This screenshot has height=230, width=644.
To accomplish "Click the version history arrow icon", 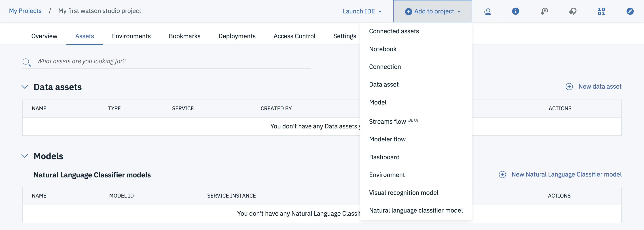I will tap(544, 11).
